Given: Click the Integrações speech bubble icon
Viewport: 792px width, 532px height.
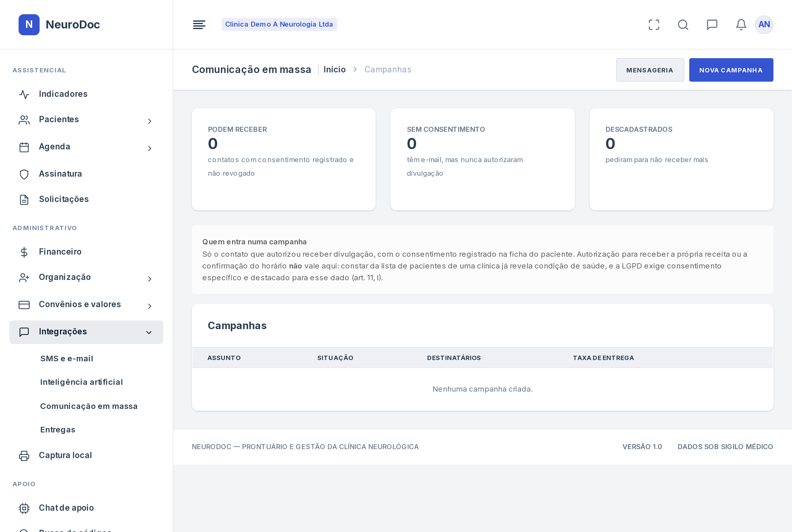Looking at the screenshot, I should tap(24, 332).
